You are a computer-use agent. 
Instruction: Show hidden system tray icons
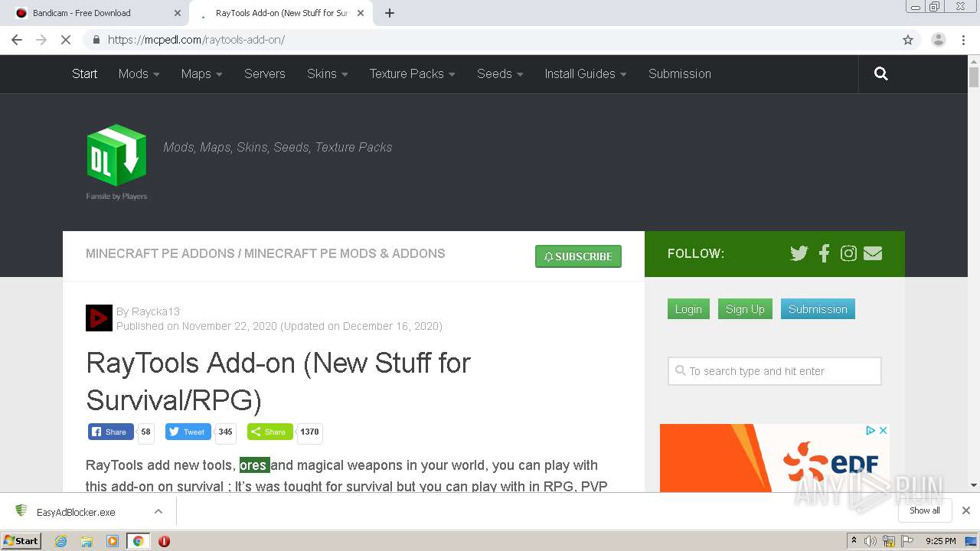pyautogui.click(x=854, y=541)
